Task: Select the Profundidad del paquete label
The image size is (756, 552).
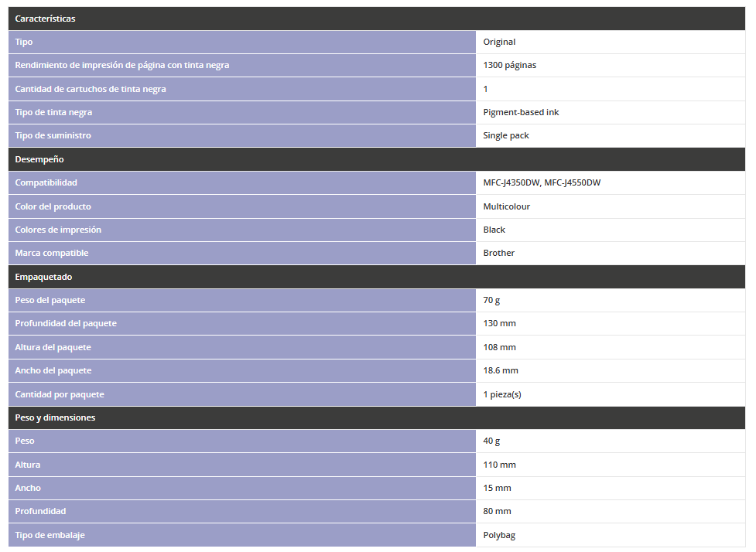Action: 66,323
